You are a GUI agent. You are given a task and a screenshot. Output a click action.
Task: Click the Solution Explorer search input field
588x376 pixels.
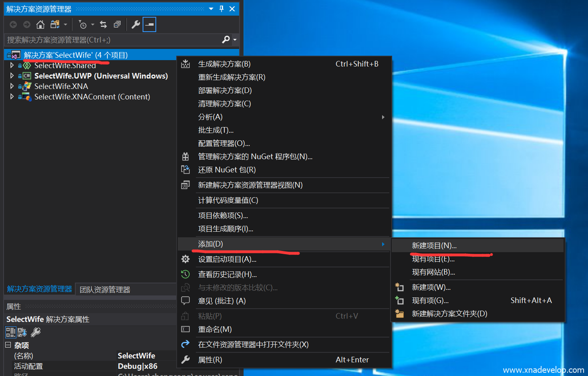[112, 40]
